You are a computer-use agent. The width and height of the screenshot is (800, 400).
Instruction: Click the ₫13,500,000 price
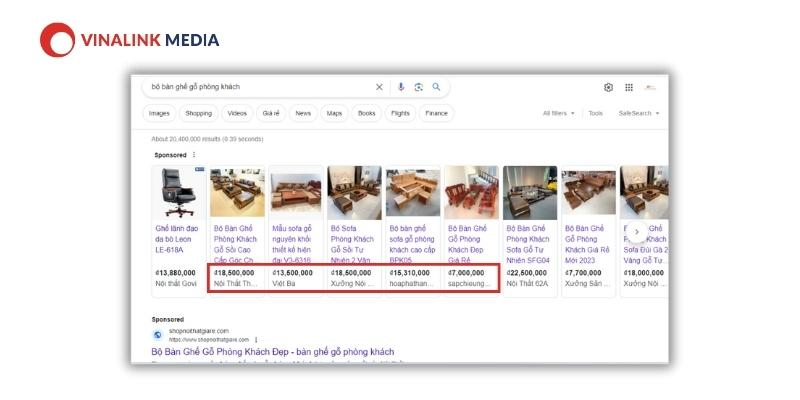click(292, 273)
